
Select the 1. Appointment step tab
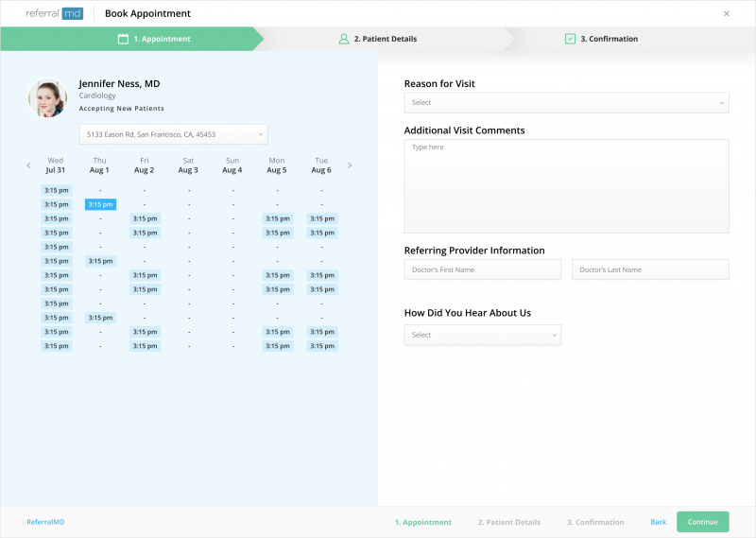point(132,39)
